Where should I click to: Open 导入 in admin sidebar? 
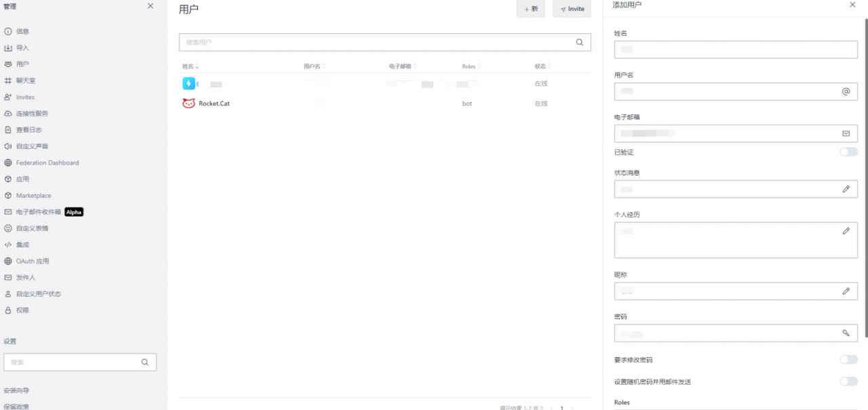[22, 48]
